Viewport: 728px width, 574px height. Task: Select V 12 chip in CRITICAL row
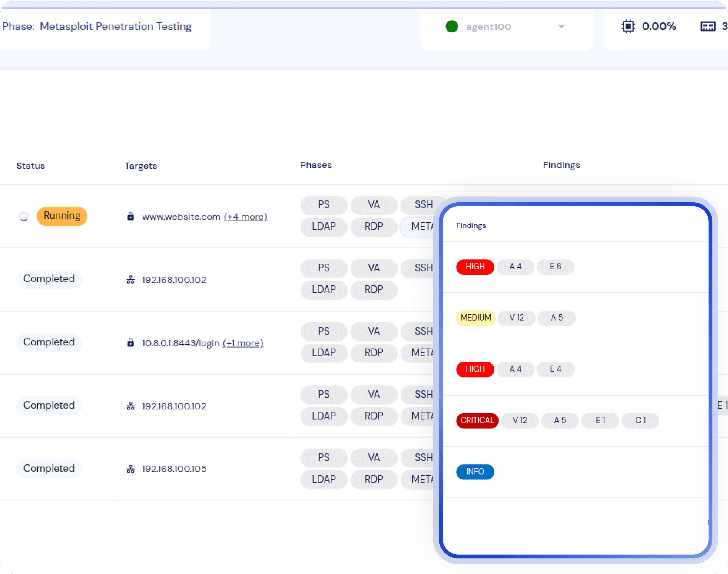coord(520,420)
